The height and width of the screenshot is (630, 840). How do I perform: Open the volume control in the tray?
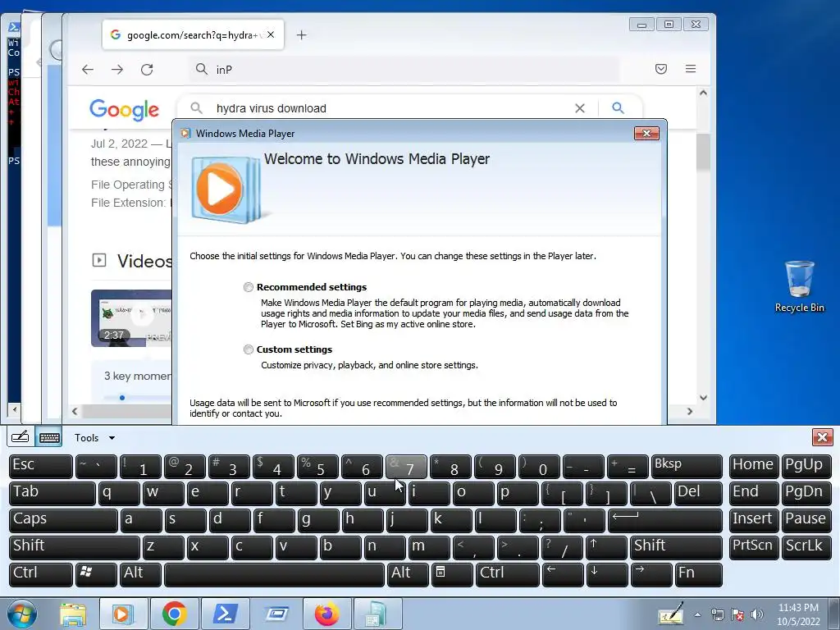(757, 614)
